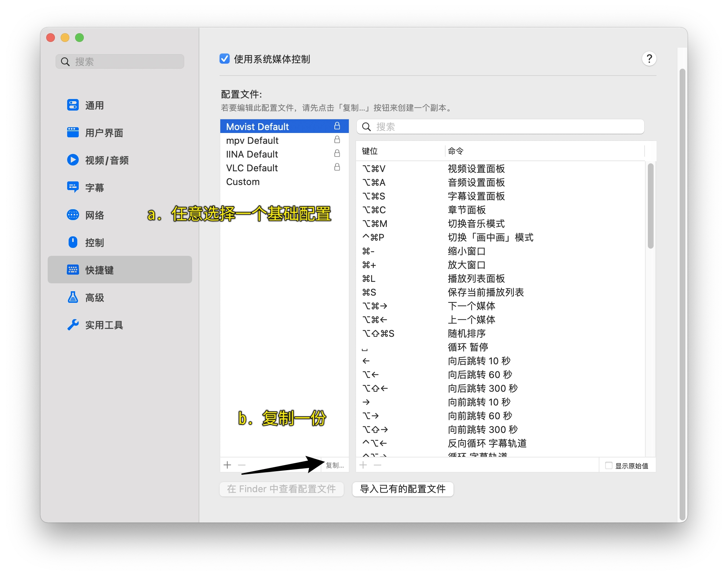Click the 复制... duplicate button
Image resolution: width=728 pixels, height=576 pixels.
click(335, 465)
